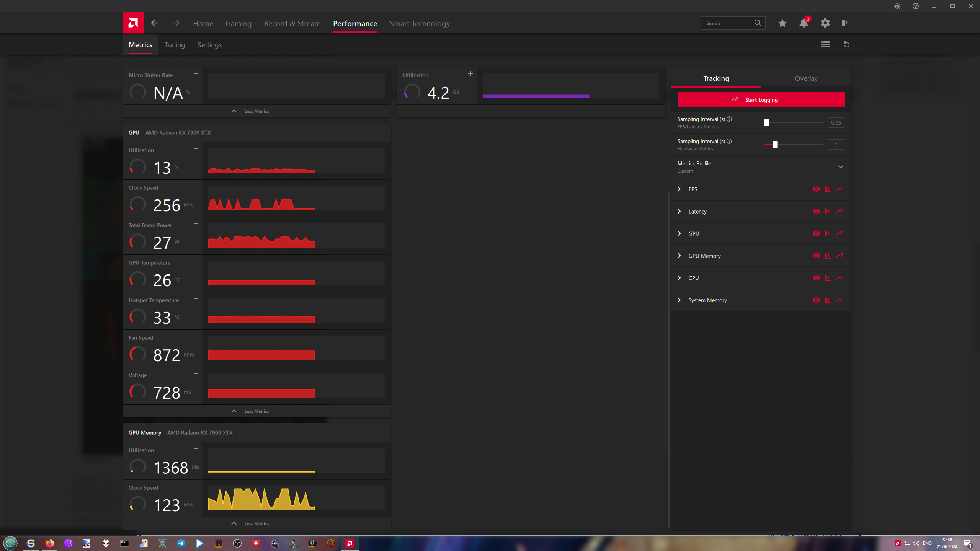Screen dimensions: 980x551
Task: Switch to the Tuning tab
Action: (x=175, y=45)
